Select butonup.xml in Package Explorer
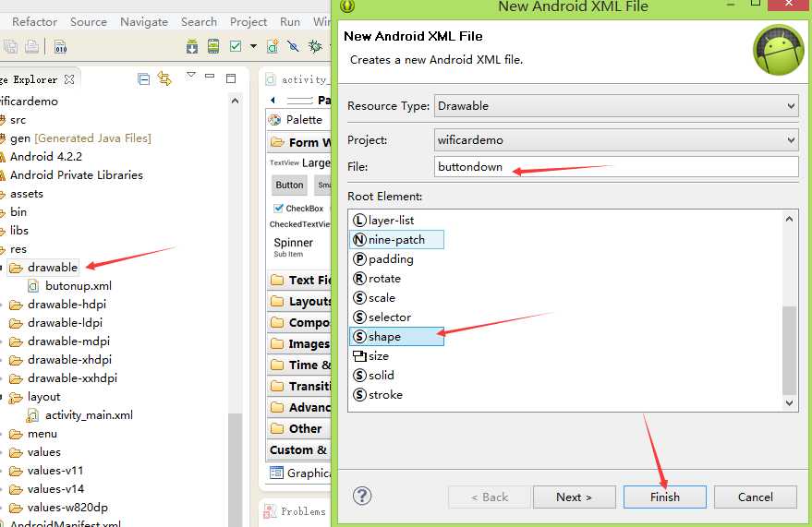Screen dimensions: 812x527 [x=70, y=286]
